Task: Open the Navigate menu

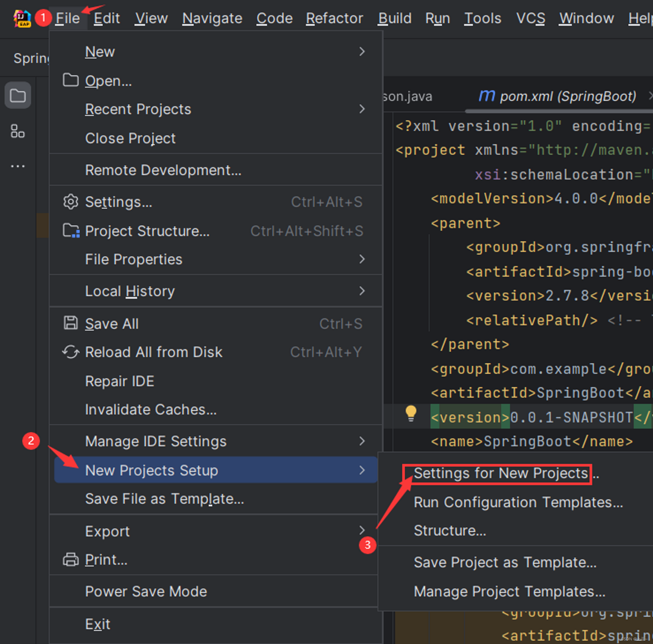Action: coord(212,18)
